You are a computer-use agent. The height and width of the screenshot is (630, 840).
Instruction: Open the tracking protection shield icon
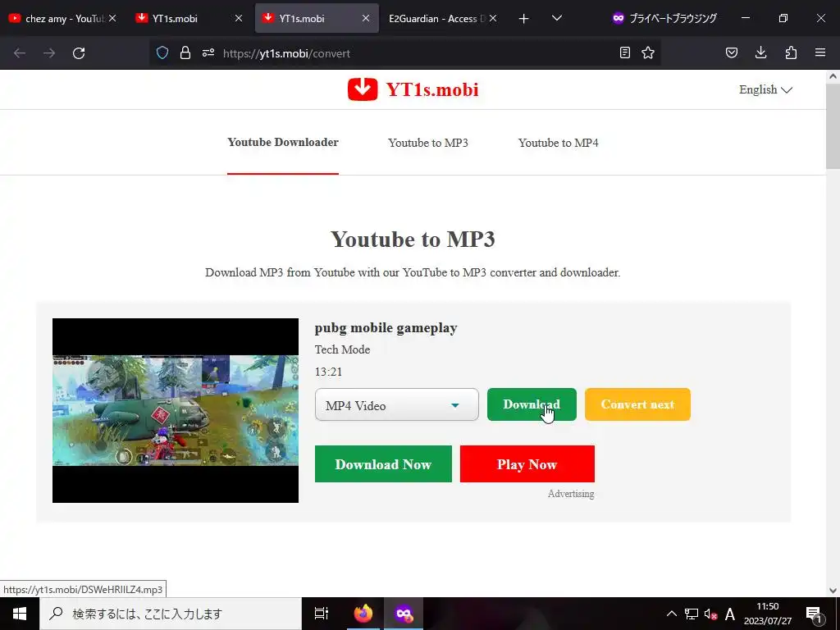click(162, 53)
